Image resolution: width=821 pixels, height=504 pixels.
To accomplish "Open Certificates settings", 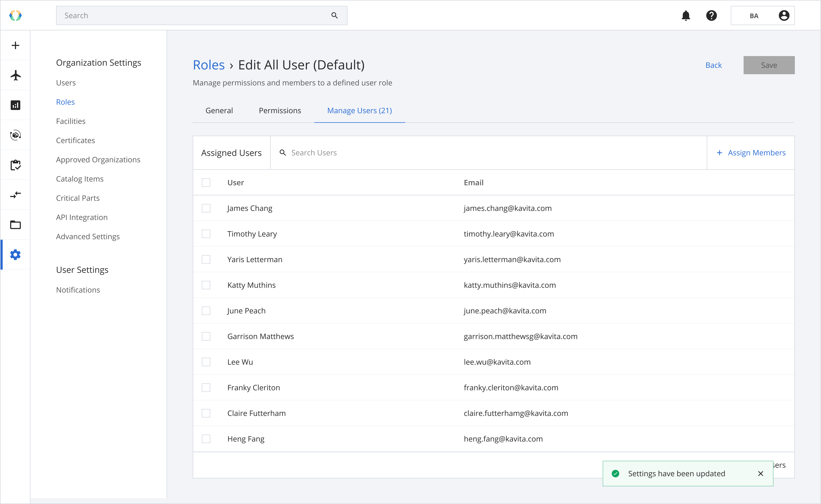I will [x=76, y=140].
